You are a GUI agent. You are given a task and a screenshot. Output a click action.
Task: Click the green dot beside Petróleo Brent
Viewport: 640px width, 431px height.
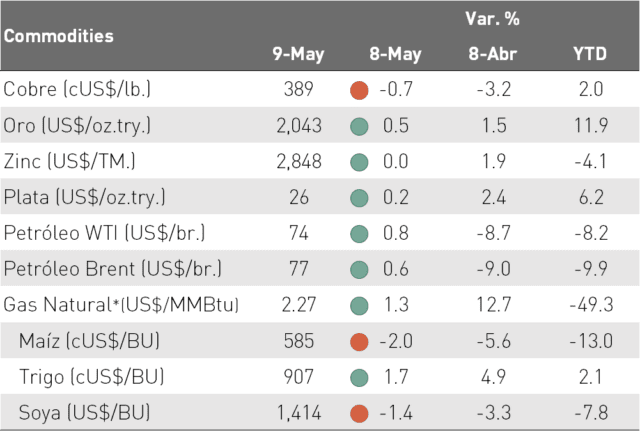[359, 270]
